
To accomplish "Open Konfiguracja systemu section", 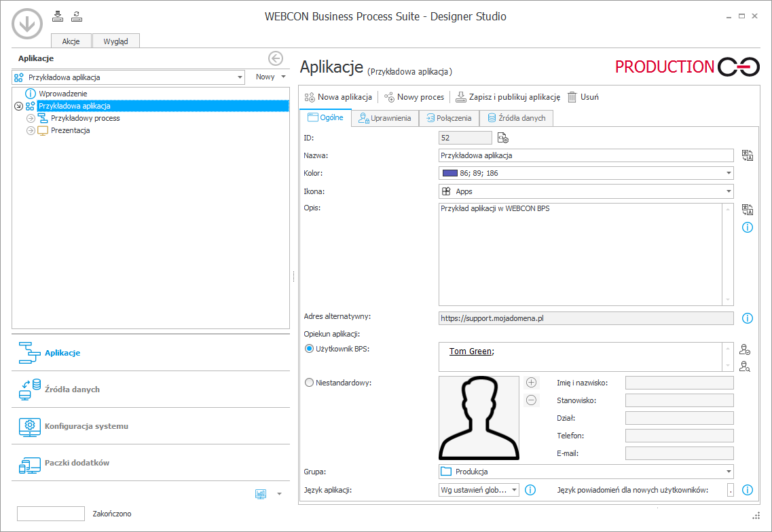I will [151, 426].
